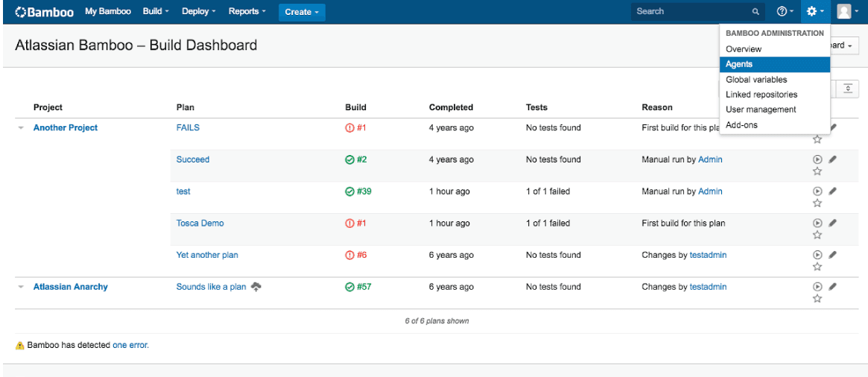The height and width of the screenshot is (377, 868).
Task: Favourite the Succeed plan with its star
Action: pos(817,171)
